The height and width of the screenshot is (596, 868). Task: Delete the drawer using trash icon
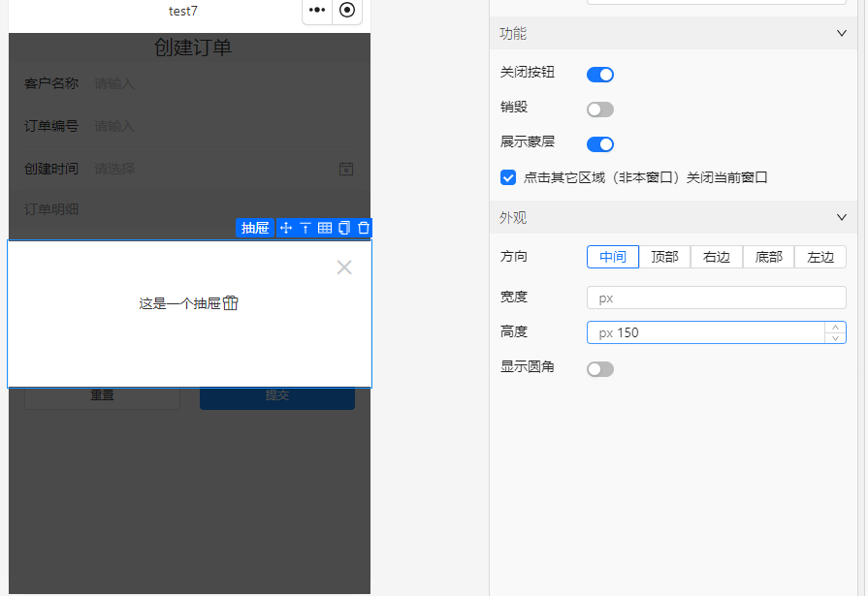tap(364, 228)
